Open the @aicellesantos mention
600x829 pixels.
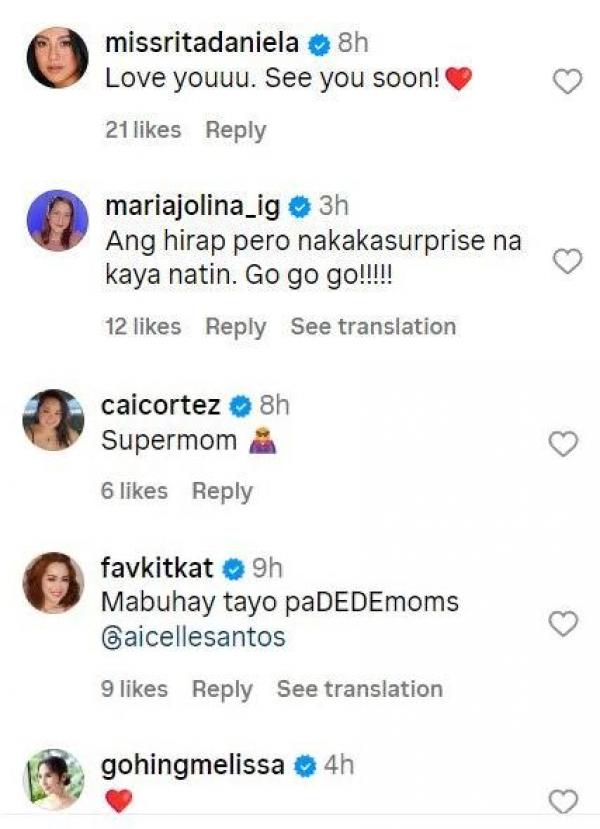pyautogui.click(x=193, y=638)
